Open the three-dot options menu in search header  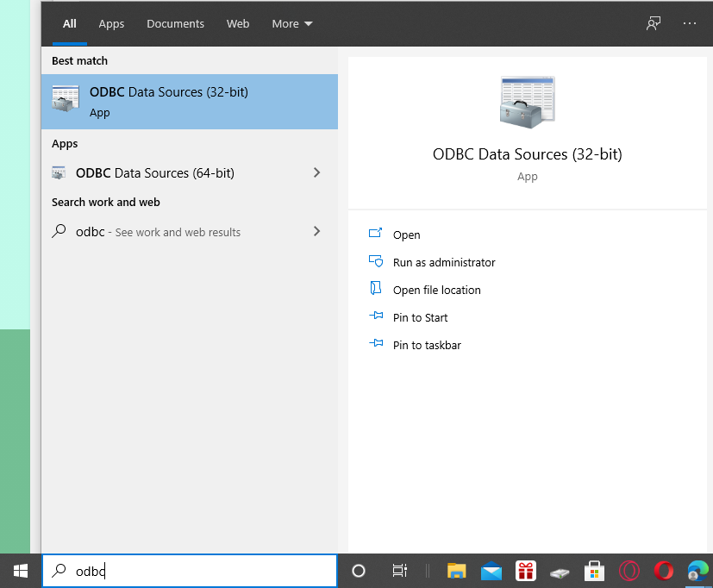click(690, 23)
